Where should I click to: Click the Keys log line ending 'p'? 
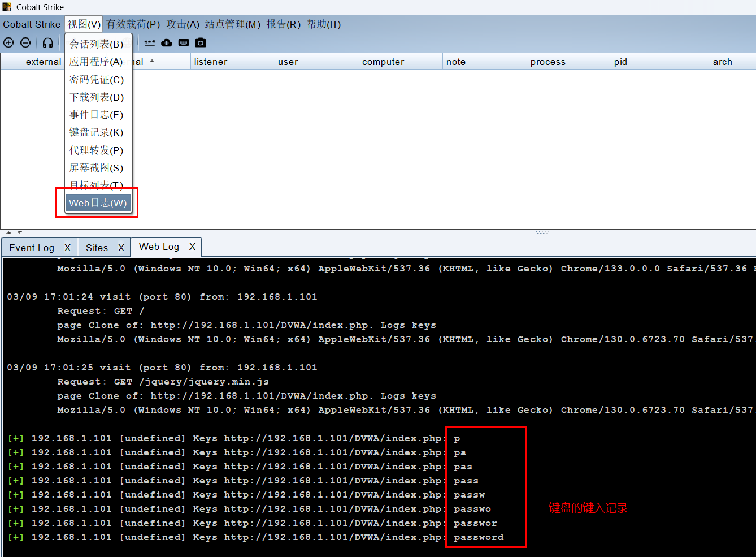[234, 438]
